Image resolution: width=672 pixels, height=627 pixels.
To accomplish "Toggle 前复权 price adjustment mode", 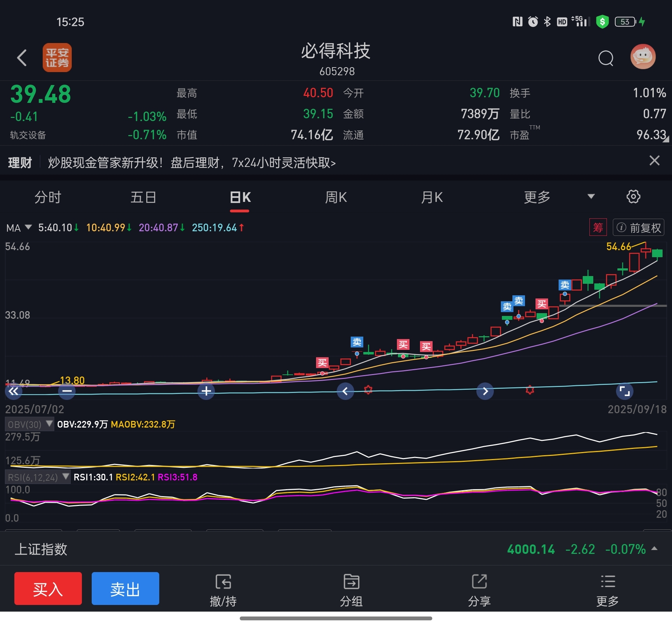I will 639,228.
